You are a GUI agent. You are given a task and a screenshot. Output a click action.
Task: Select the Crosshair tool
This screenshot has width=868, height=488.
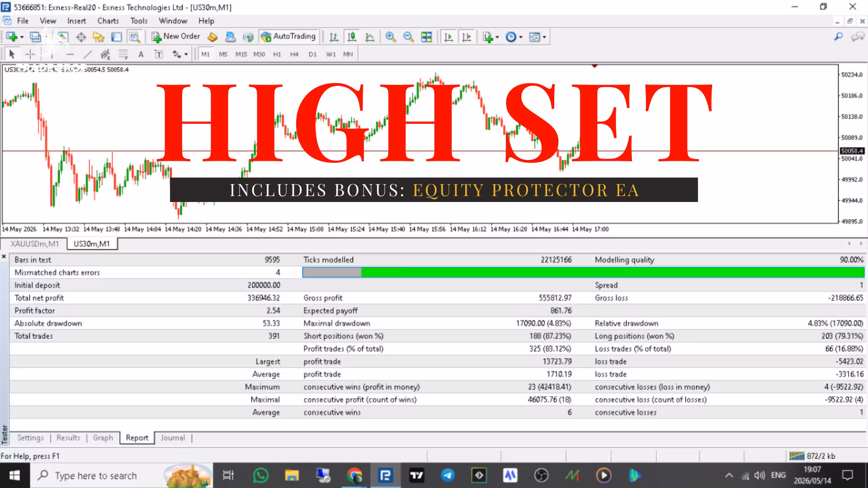[x=30, y=54]
